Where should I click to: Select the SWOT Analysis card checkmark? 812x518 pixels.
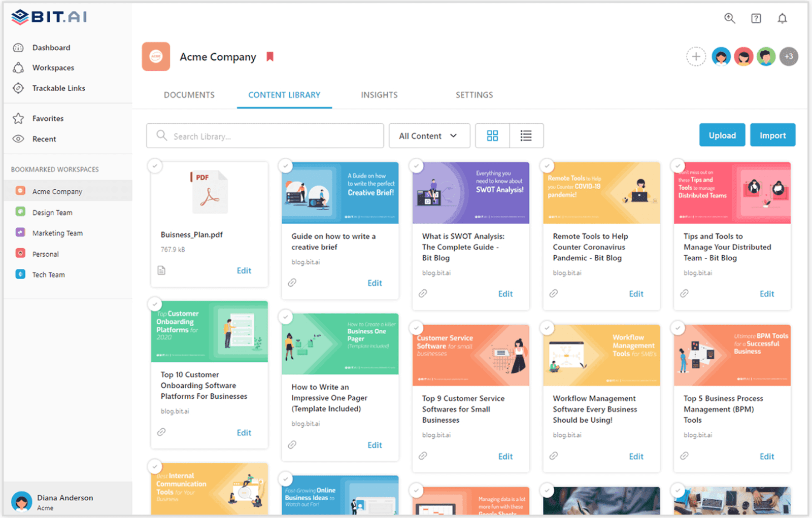pyautogui.click(x=416, y=165)
